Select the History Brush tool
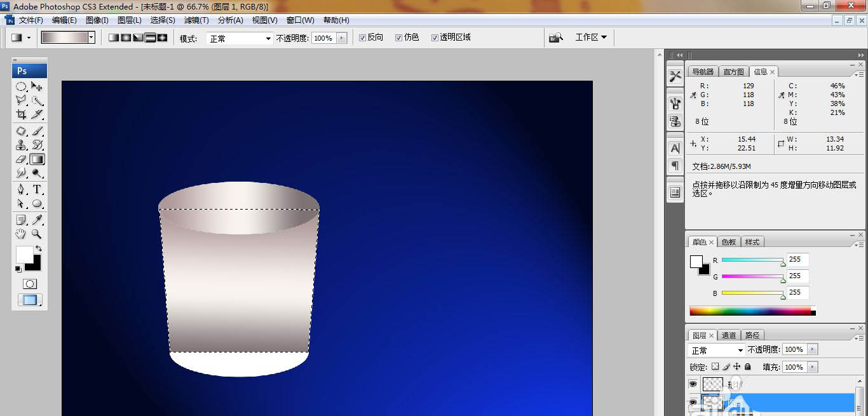 37,145
